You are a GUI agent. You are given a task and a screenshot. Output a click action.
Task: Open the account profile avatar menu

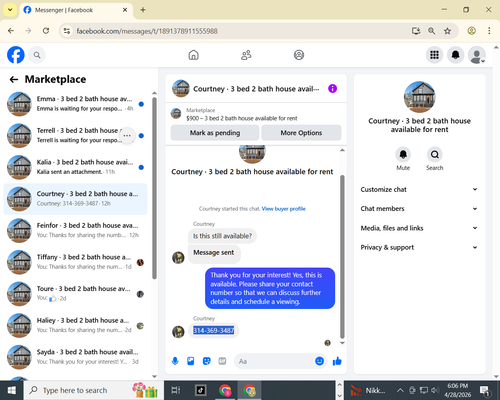click(477, 55)
